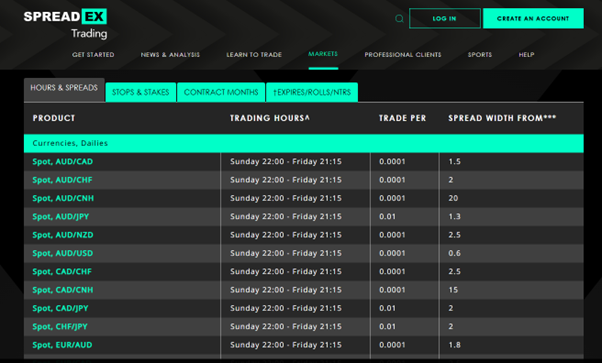Open the EXPIRES/ROLLS/NTRS tab
The height and width of the screenshot is (363, 602).
312,92
